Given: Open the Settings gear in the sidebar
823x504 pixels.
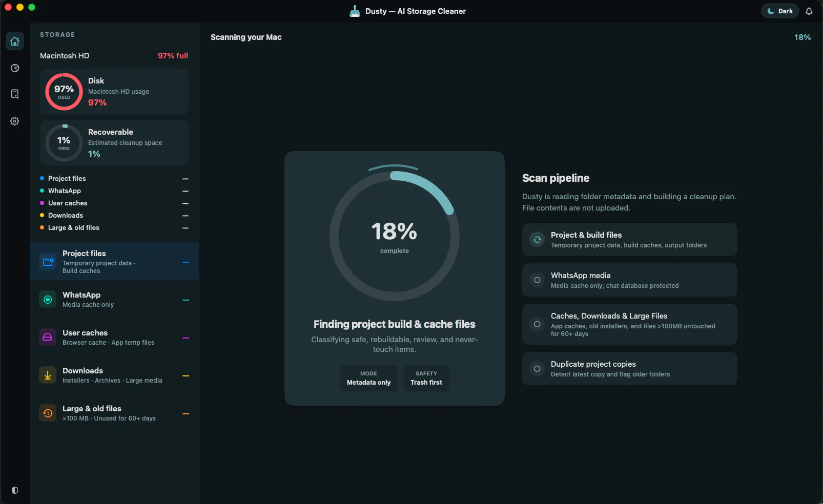Looking at the screenshot, I should click(15, 121).
